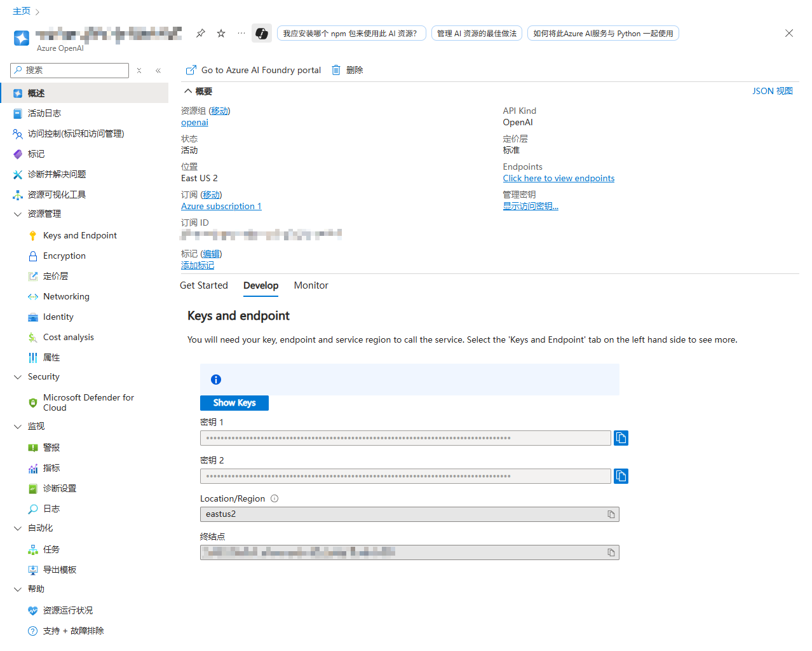Collapse the left navigation pane
Viewport: 812px width, 651px height.
(158, 70)
